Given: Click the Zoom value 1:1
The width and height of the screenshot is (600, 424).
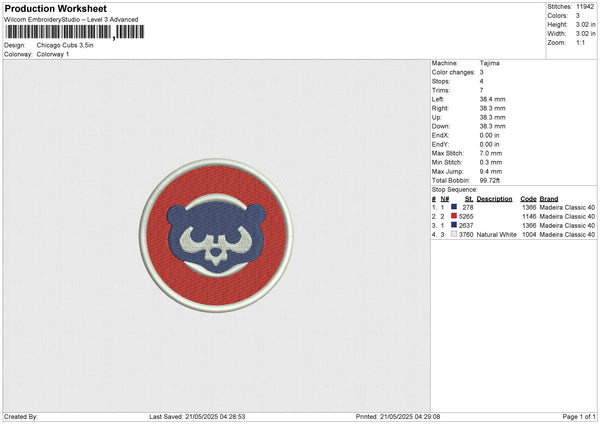Looking at the screenshot, I should tap(580, 42).
